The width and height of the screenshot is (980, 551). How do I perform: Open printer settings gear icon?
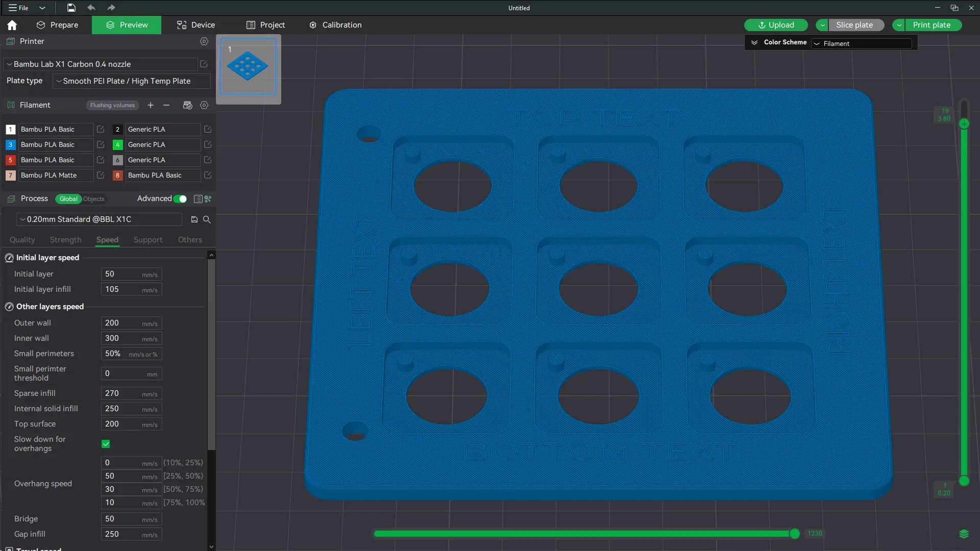(204, 41)
